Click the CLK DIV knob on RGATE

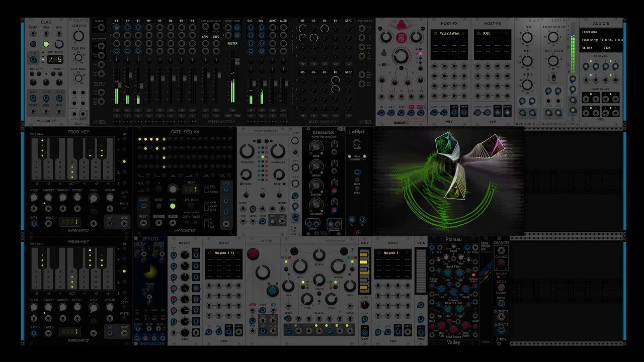click(78, 57)
